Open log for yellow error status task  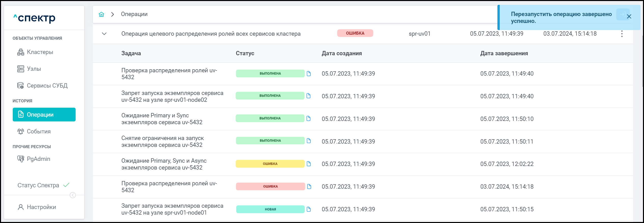pyautogui.click(x=309, y=164)
